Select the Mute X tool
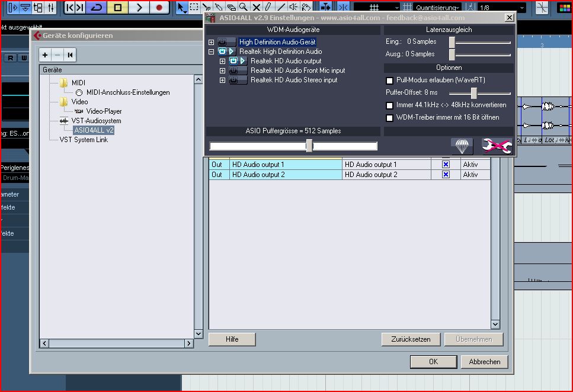This screenshot has width=573, height=392. point(256,7)
